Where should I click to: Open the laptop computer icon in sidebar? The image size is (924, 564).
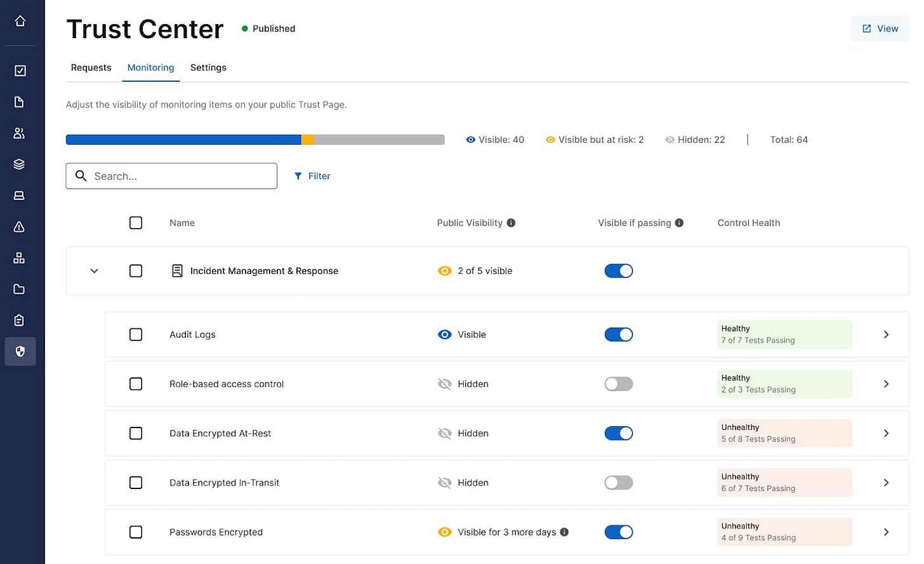(x=20, y=195)
